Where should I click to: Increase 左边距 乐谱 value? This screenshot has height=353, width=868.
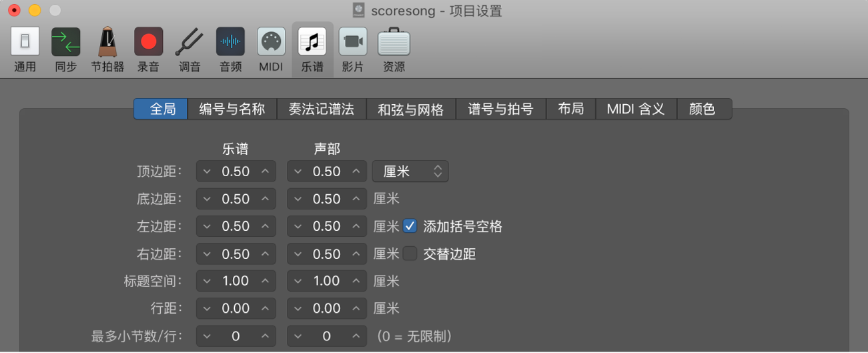(265, 226)
